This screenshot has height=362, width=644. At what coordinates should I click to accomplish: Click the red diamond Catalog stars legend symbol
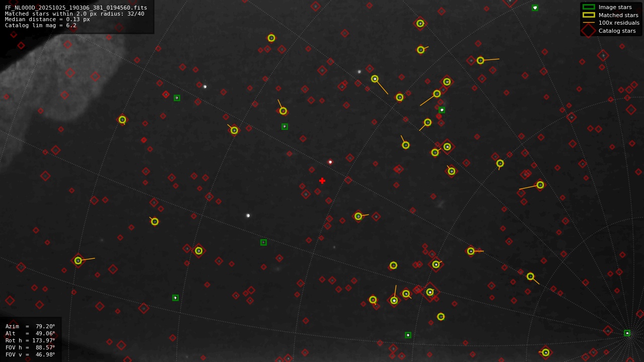(x=589, y=31)
